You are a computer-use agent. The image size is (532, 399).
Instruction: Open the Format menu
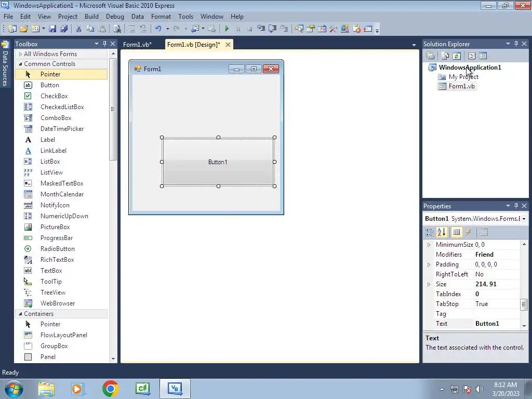(161, 16)
